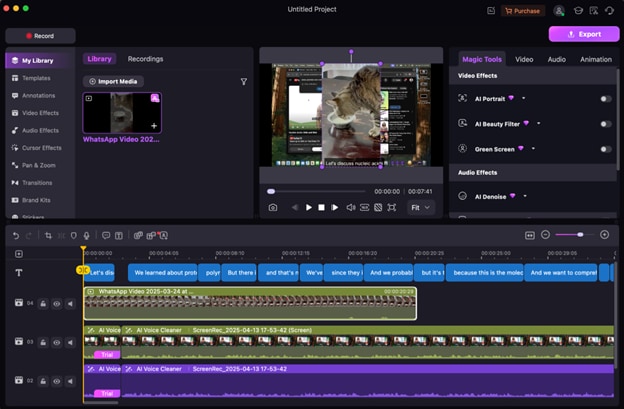Zoom in timeline with plus icon

click(604, 235)
